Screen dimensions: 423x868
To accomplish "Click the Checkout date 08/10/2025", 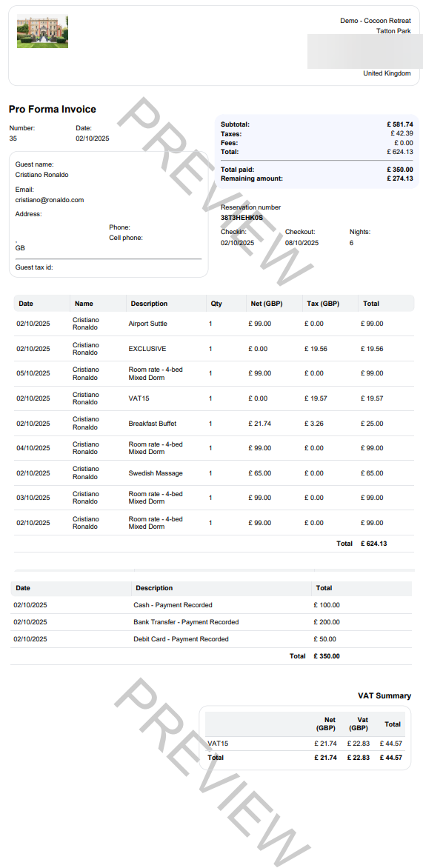I will click(302, 243).
